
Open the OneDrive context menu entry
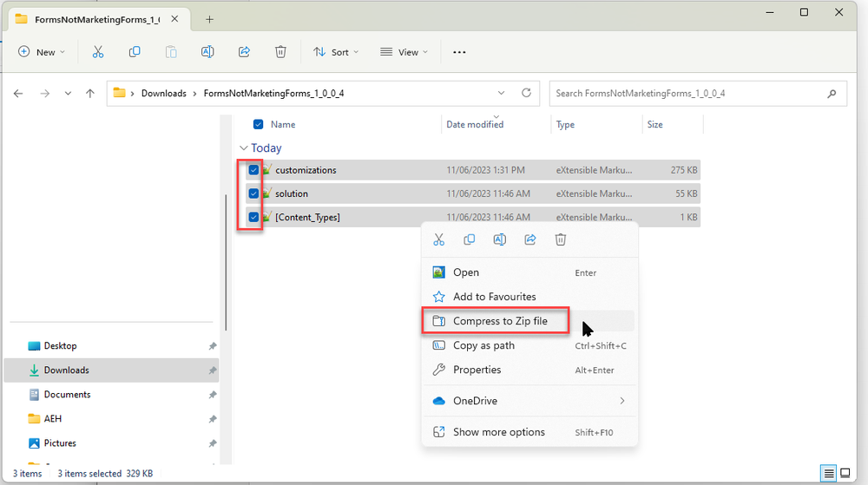pos(529,401)
